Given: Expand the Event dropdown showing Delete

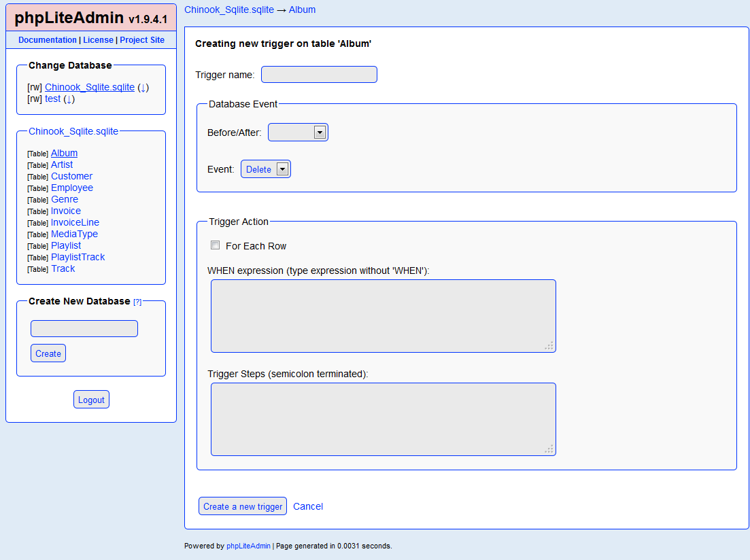Looking at the screenshot, I should click(266, 169).
